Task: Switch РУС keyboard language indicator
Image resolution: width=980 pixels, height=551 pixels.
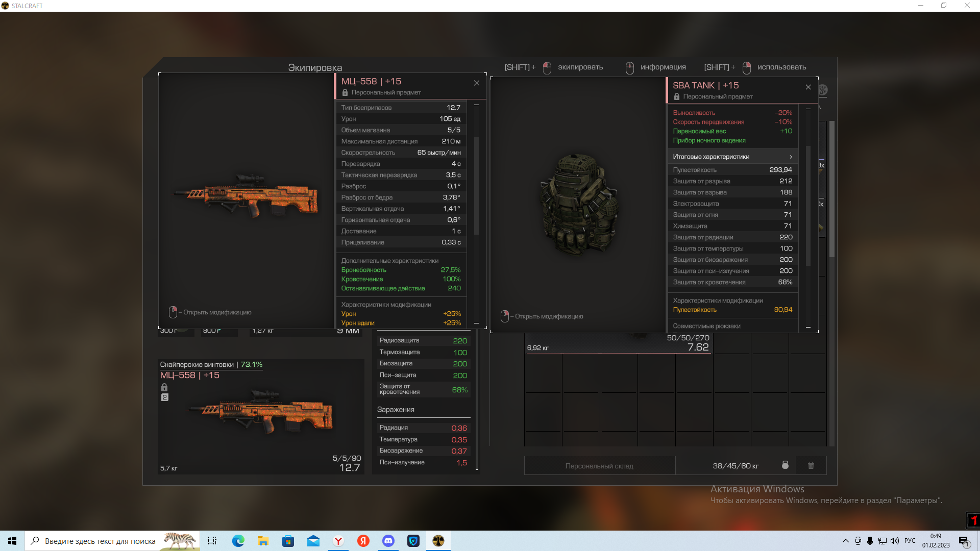Action: coord(910,541)
